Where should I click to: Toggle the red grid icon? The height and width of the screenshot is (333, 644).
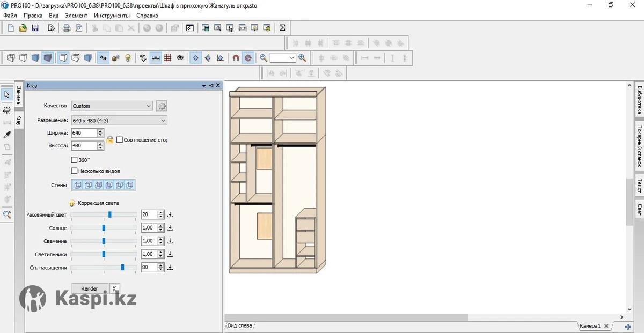coord(168,58)
